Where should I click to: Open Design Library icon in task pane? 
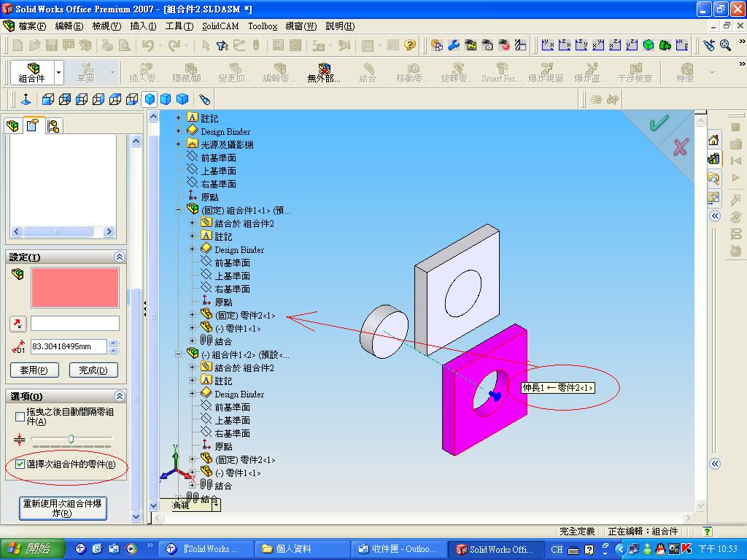point(713,159)
